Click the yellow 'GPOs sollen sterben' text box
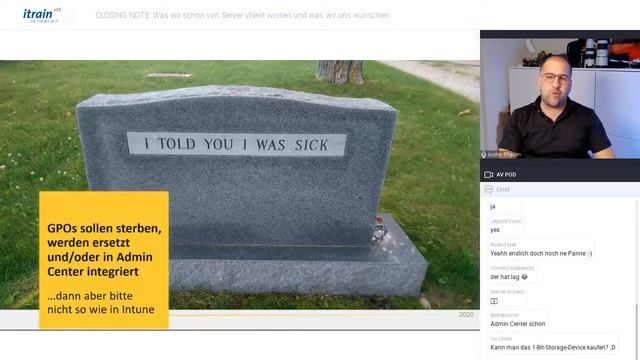The height and width of the screenshot is (360, 640). [104, 260]
